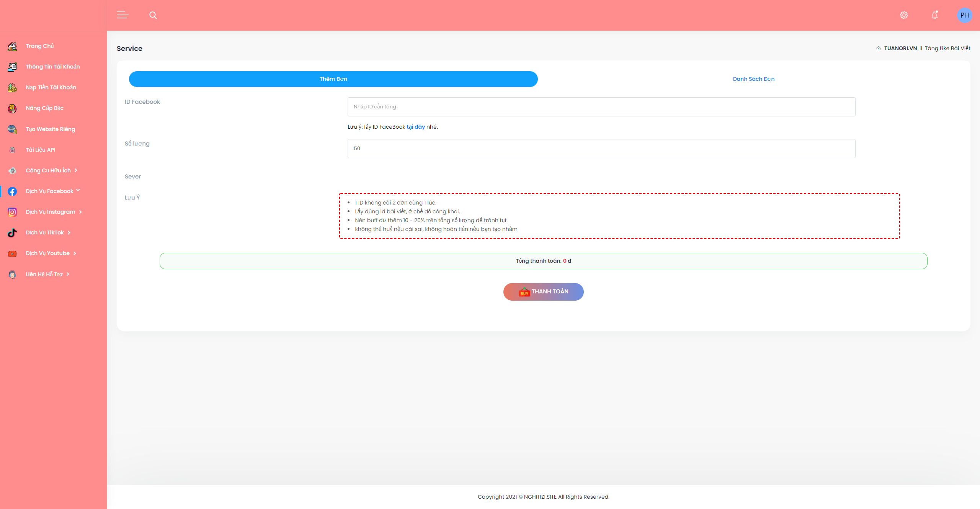Click the Tổng thanh toán total bar

[x=543, y=261]
